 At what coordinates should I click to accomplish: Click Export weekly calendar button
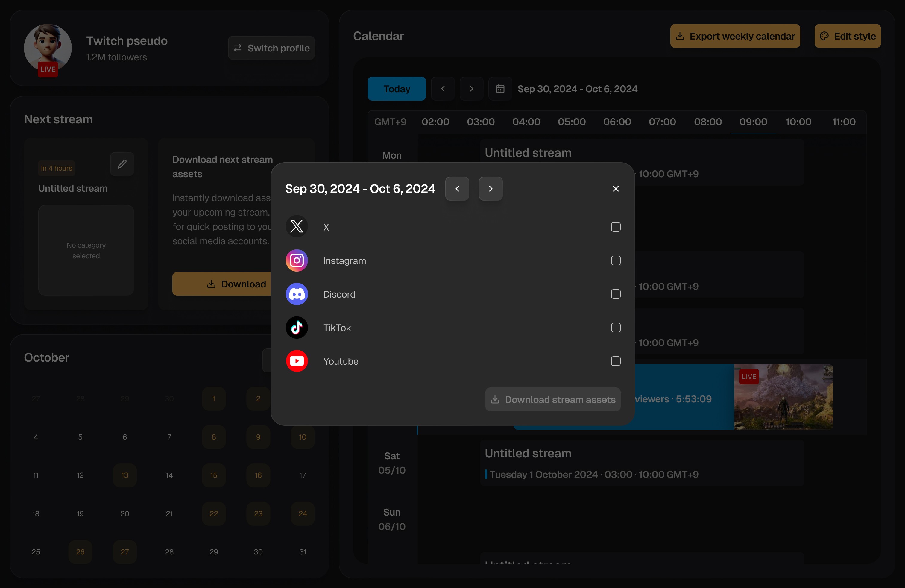point(735,36)
